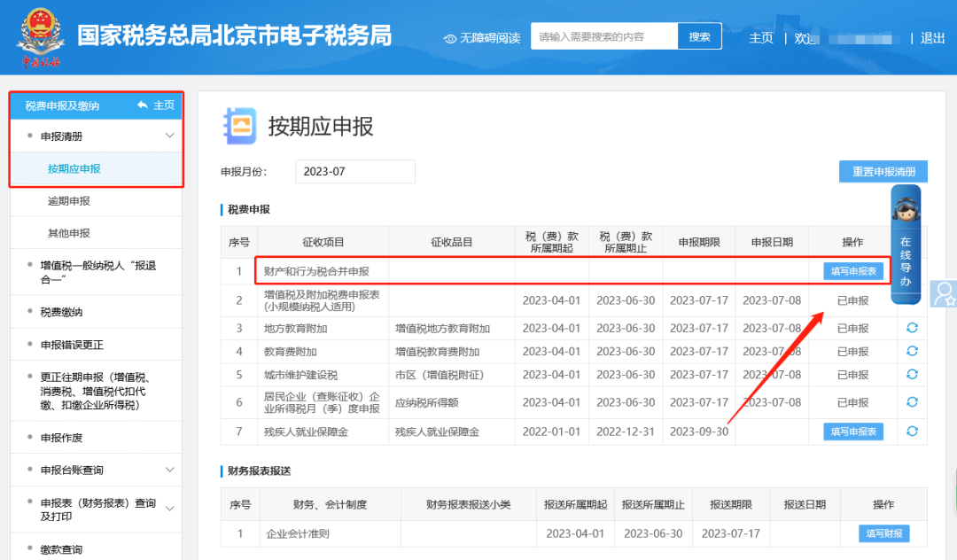
Task: Click 重置申报清册 button
Action: [883, 171]
